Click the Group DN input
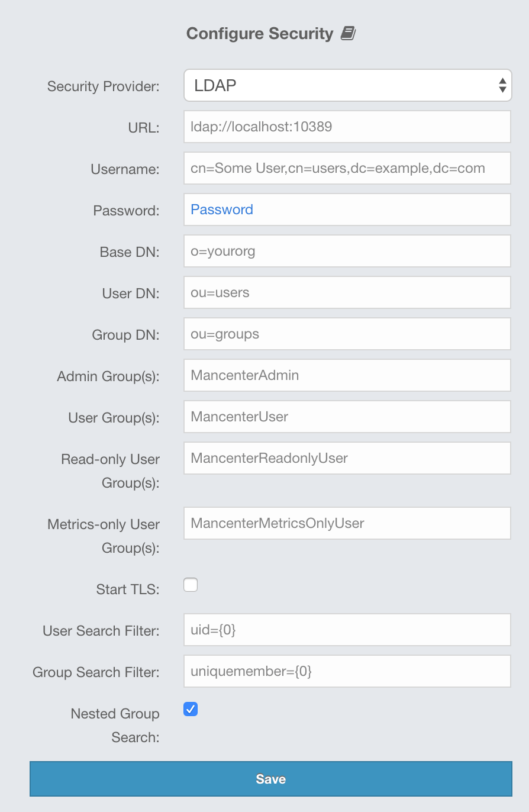 (x=347, y=334)
